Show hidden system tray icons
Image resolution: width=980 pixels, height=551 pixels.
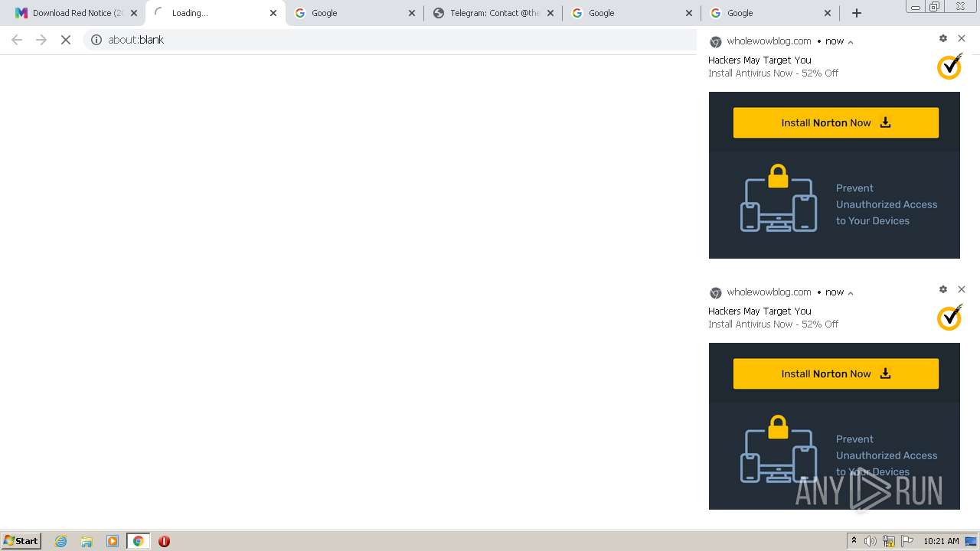click(x=854, y=541)
